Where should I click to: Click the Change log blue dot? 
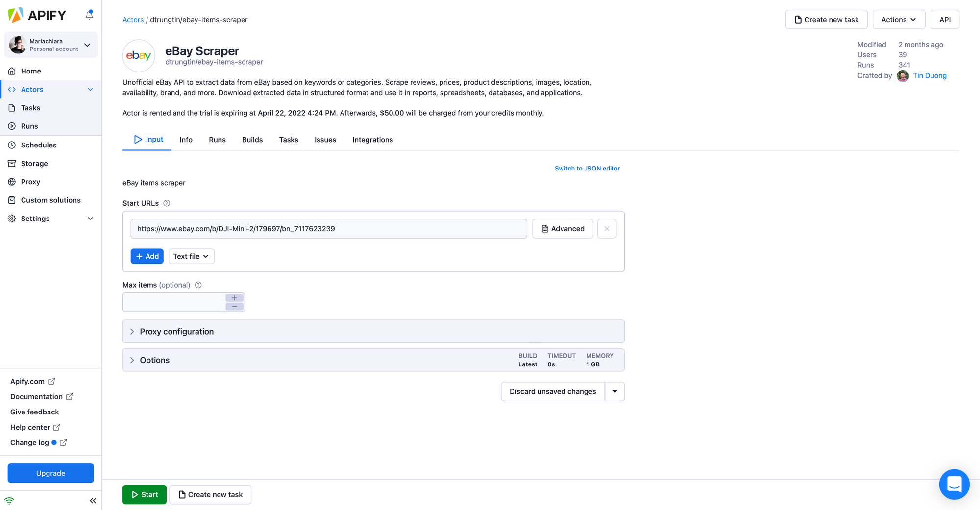[x=54, y=443]
